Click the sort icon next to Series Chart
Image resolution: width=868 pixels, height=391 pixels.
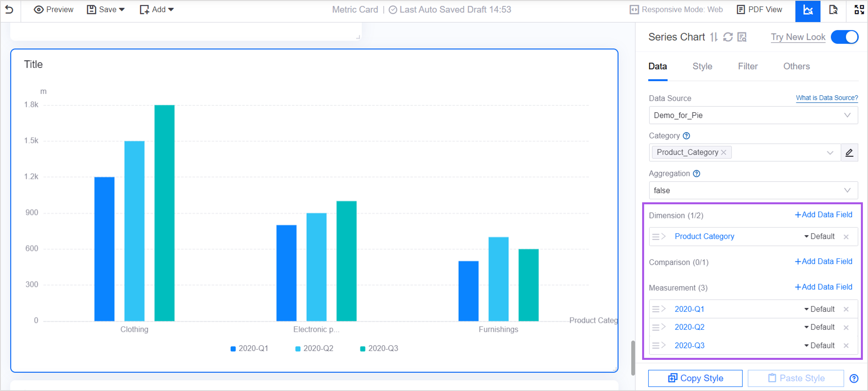click(714, 37)
